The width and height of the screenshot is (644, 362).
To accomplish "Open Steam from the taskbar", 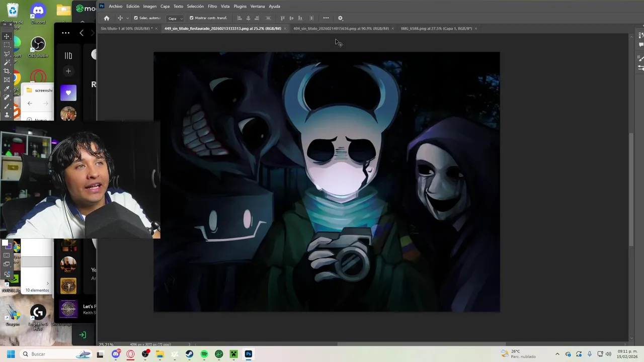I will point(189,354).
